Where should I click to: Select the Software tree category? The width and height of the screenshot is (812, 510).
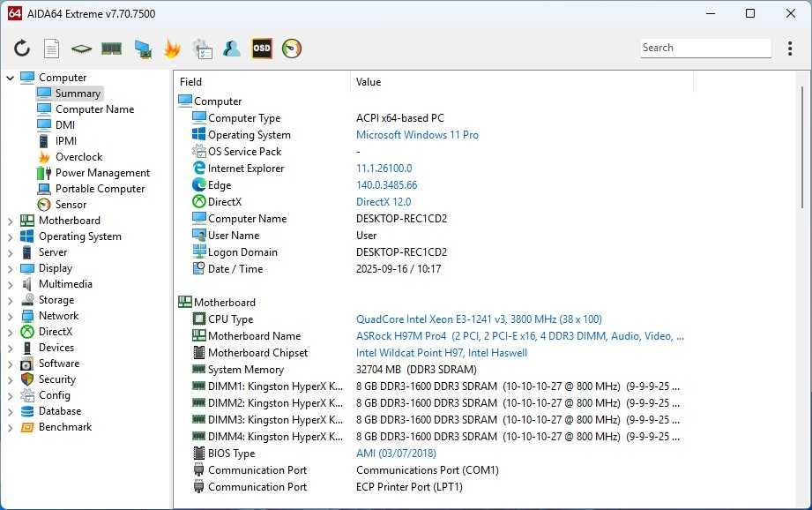58,364
